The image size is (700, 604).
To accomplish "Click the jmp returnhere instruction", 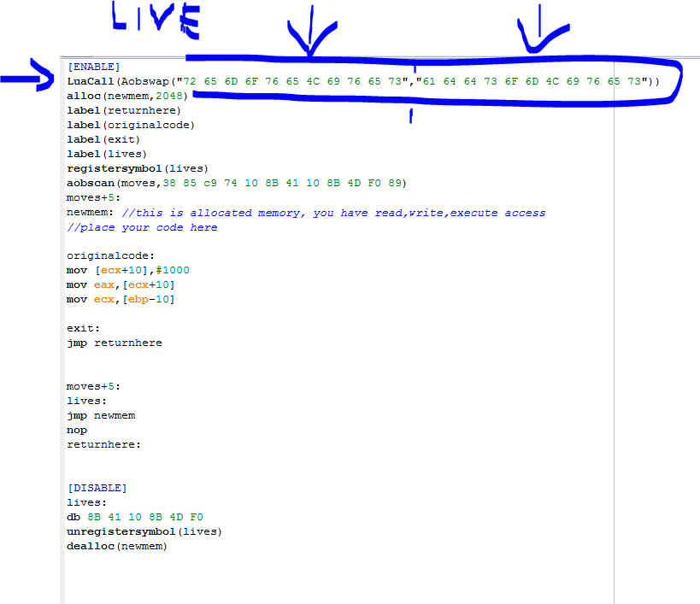I will (114, 343).
